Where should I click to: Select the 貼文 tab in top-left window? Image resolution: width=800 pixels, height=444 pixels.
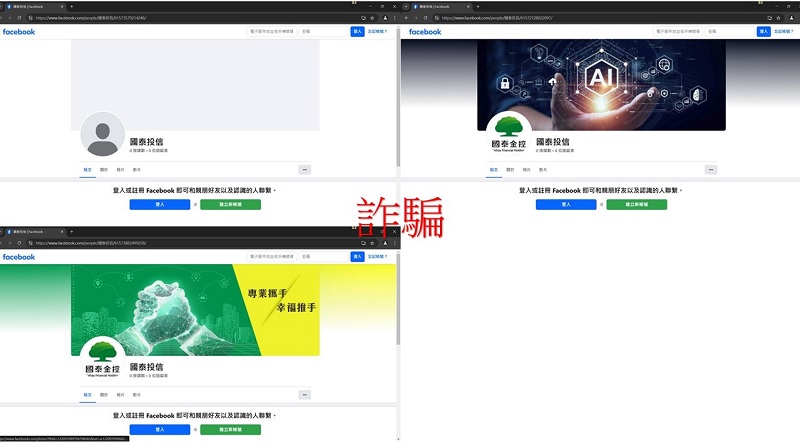[88, 169]
